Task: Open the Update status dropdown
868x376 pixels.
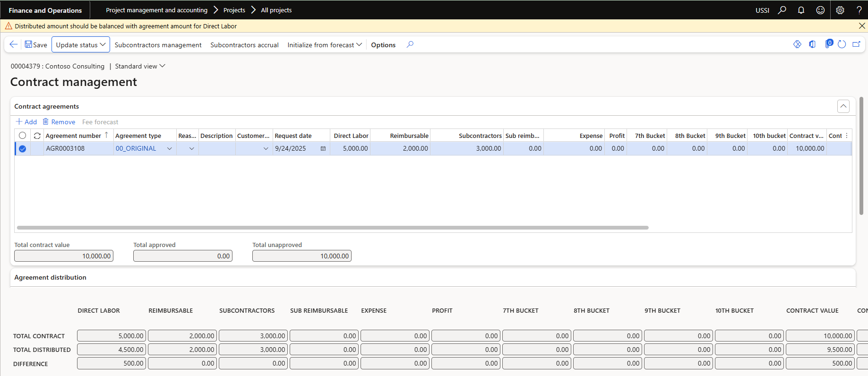Action: (80, 45)
